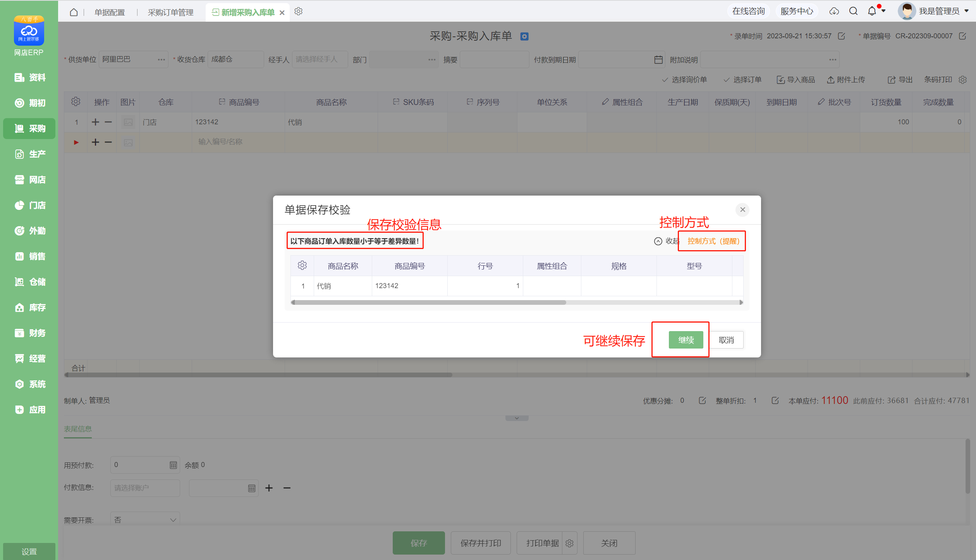Open the 仓储 sidebar module

coord(29,282)
